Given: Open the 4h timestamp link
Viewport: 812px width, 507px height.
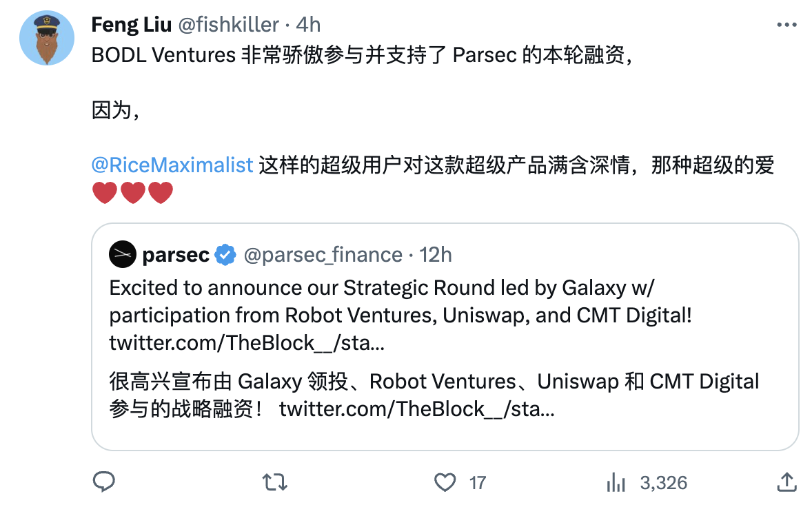Looking at the screenshot, I should [x=308, y=25].
